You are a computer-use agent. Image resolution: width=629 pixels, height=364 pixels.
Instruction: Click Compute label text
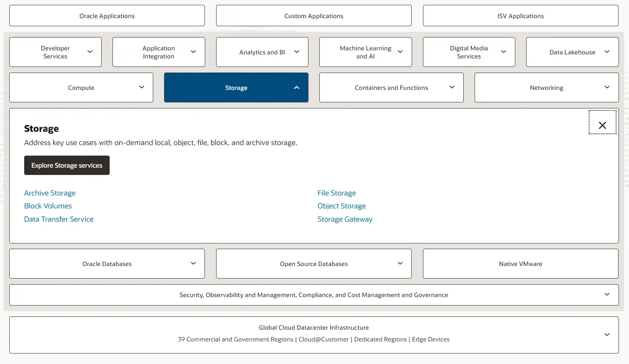[x=81, y=88]
